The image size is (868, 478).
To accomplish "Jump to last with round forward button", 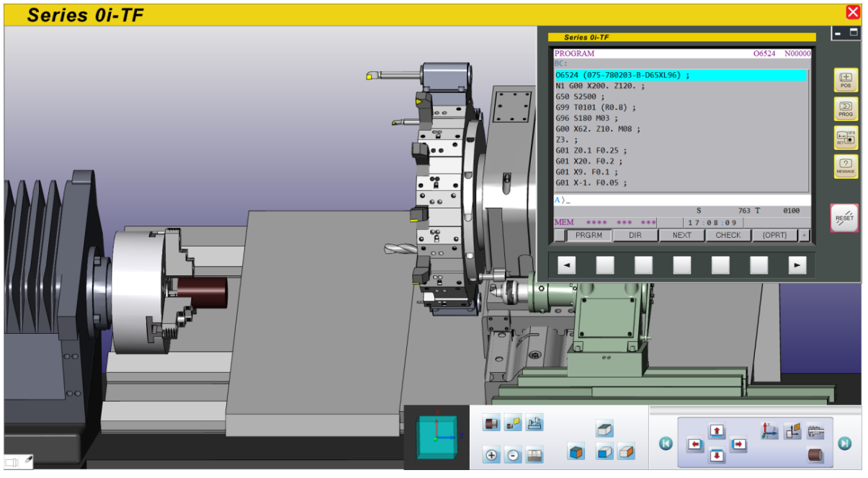I will tap(846, 443).
